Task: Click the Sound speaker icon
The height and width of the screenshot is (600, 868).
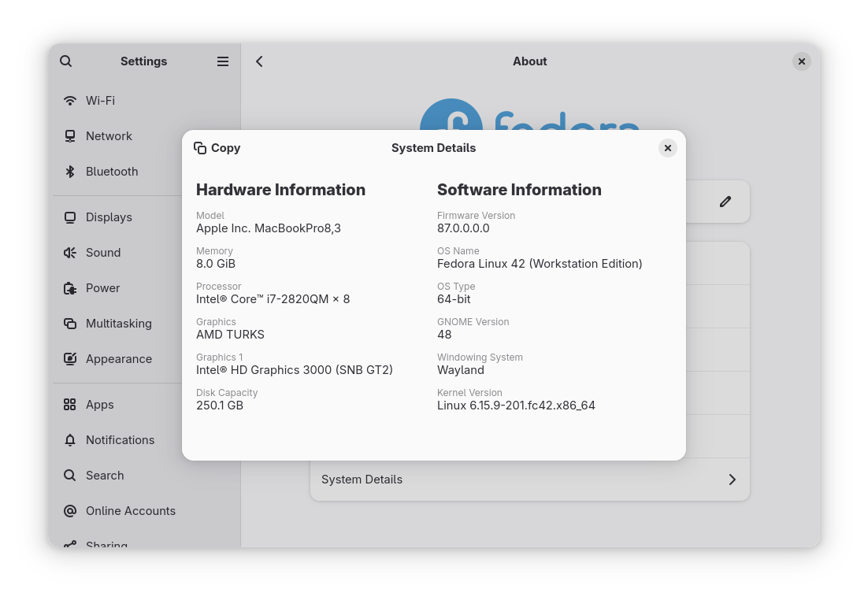Action: coord(70,253)
